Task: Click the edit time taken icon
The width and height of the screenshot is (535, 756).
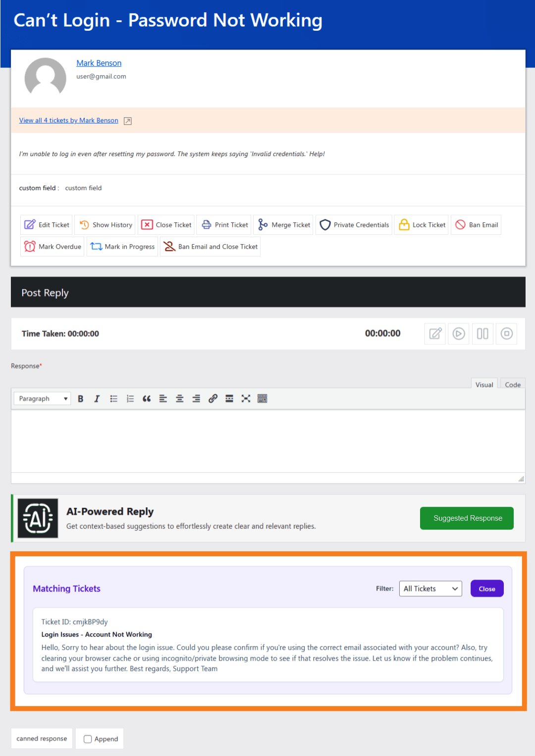Action: pos(435,334)
